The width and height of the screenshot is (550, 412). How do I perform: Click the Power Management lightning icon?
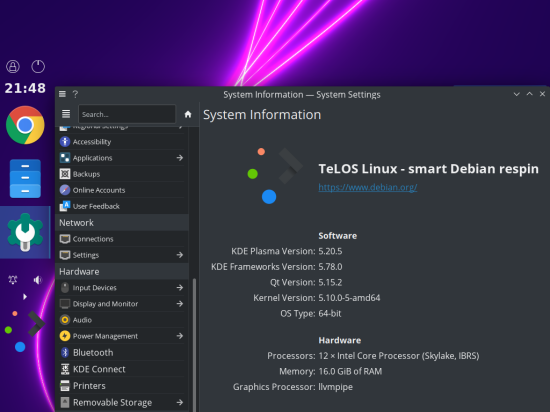pos(65,336)
